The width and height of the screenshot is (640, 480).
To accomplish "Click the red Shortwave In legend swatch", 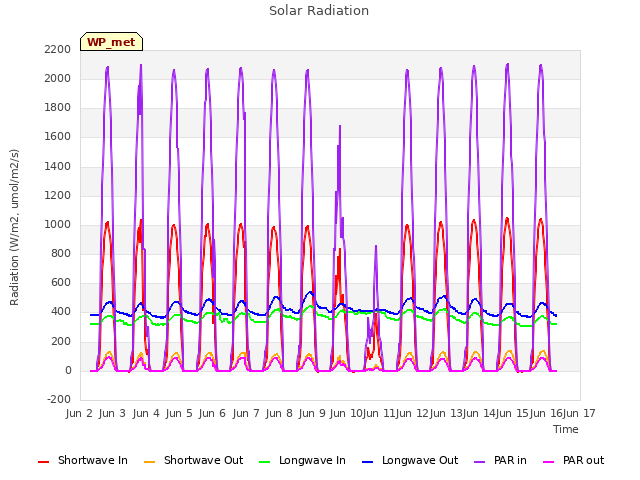I will 43,462.
